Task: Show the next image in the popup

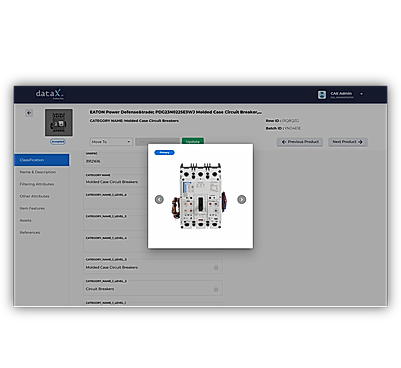Action: click(242, 199)
